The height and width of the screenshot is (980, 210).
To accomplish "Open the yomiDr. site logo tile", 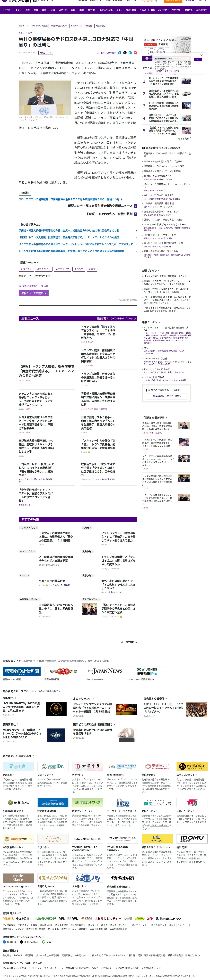I will click(53, 766).
